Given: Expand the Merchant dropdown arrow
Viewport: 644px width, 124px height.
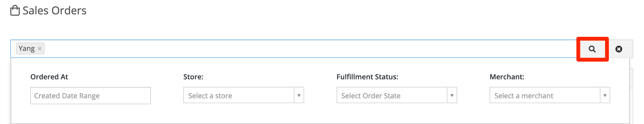Looking at the screenshot, I should coord(605,95).
